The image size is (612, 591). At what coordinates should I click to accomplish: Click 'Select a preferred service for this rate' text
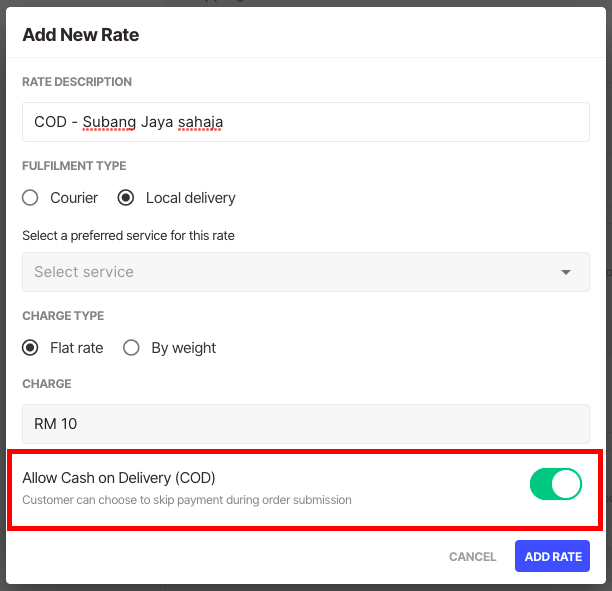pos(128,235)
